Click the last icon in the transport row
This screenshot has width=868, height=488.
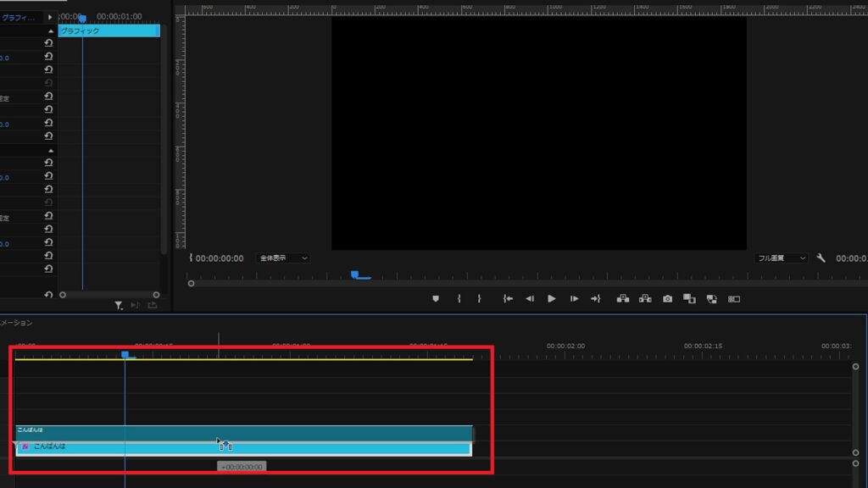(x=734, y=299)
